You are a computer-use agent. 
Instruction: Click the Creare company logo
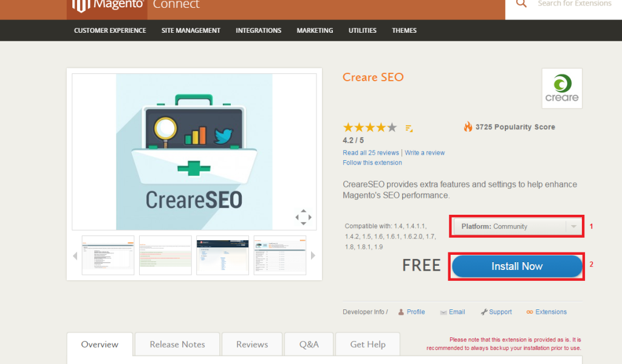point(562,89)
